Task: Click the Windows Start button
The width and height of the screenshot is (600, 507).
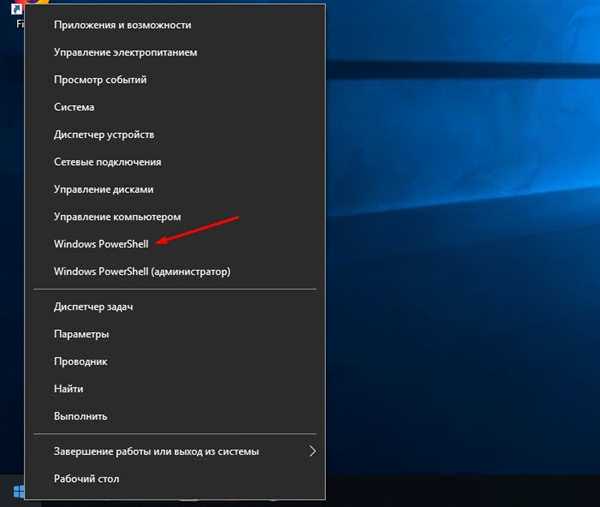Action: pos(18,492)
